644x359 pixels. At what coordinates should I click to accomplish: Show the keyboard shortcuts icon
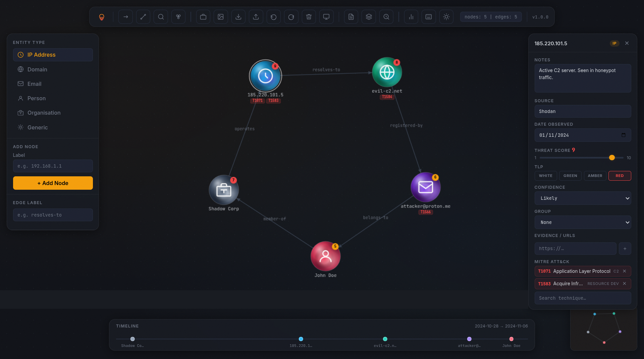(429, 17)
